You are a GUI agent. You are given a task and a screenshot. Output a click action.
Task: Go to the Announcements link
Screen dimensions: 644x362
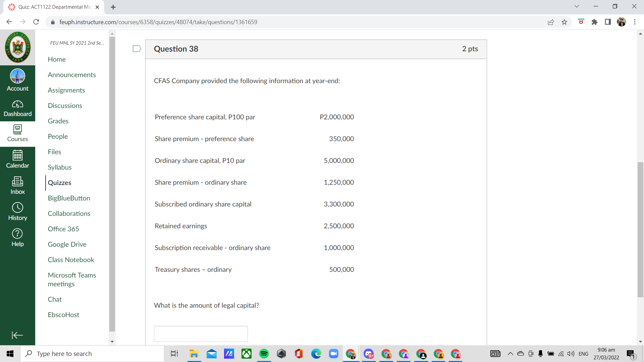click(x=72, y=75)
